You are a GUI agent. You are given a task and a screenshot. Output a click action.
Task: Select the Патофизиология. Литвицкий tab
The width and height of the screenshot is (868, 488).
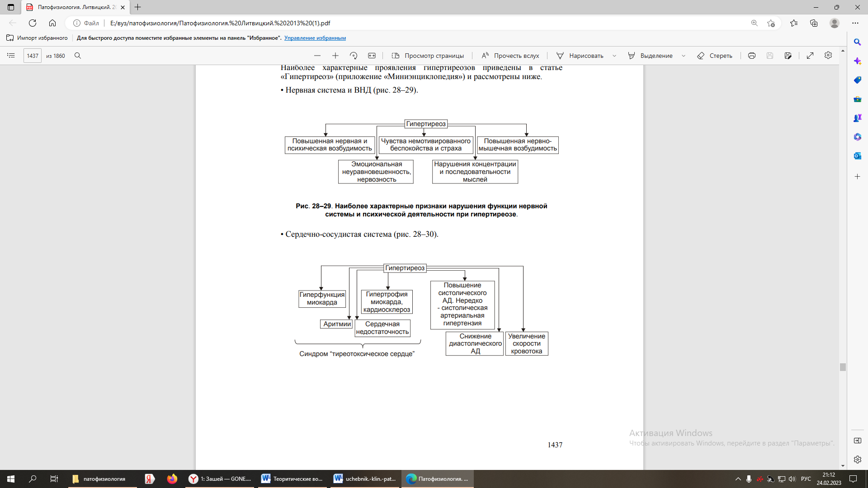click(75, 7)
